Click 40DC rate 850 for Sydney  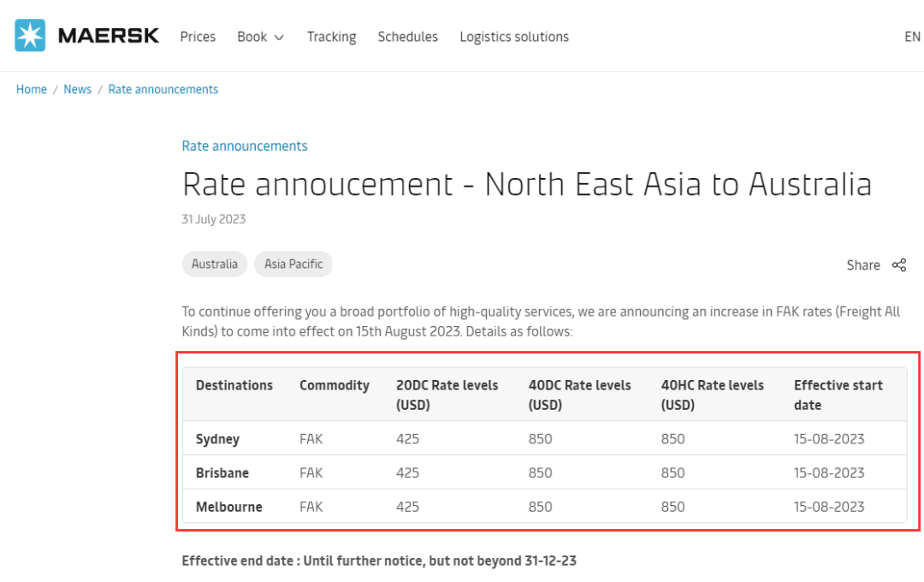(541, 439)
